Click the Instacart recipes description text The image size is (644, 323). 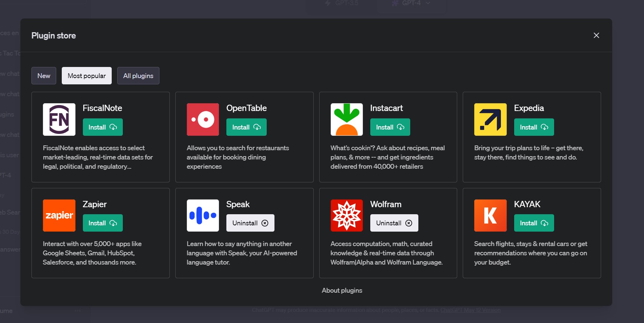(388, 157)
